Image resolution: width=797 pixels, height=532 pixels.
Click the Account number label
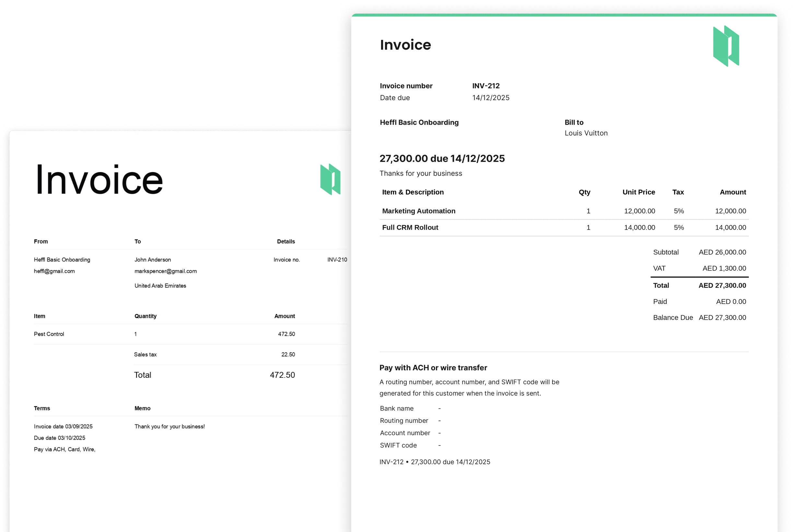tap(405, 433)
